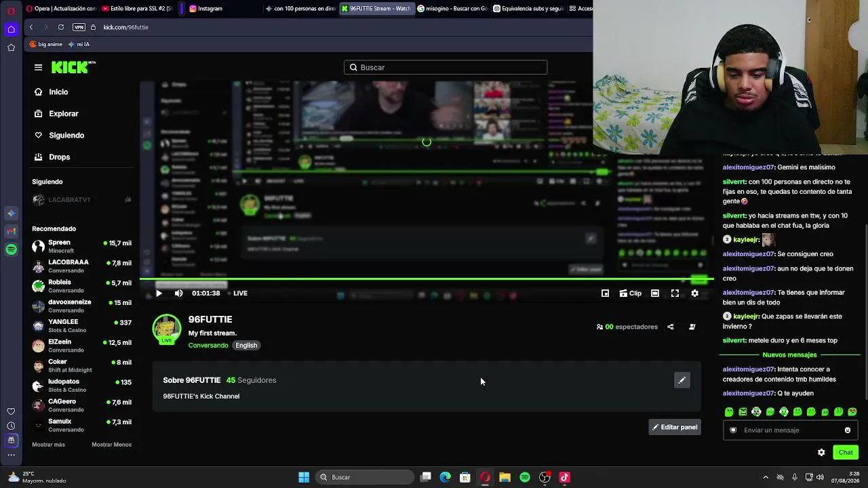Open LACOBRAAA's recommended channel

coord(82,266)
